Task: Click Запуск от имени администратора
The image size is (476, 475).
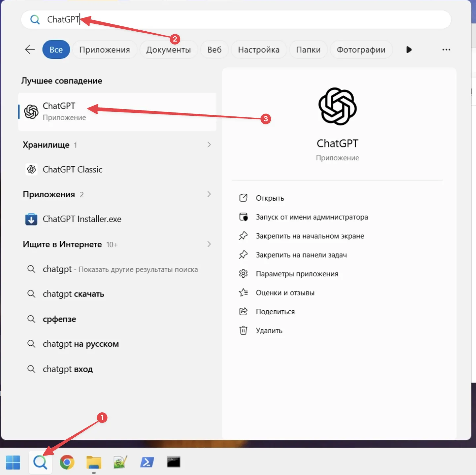Action: 312,217
